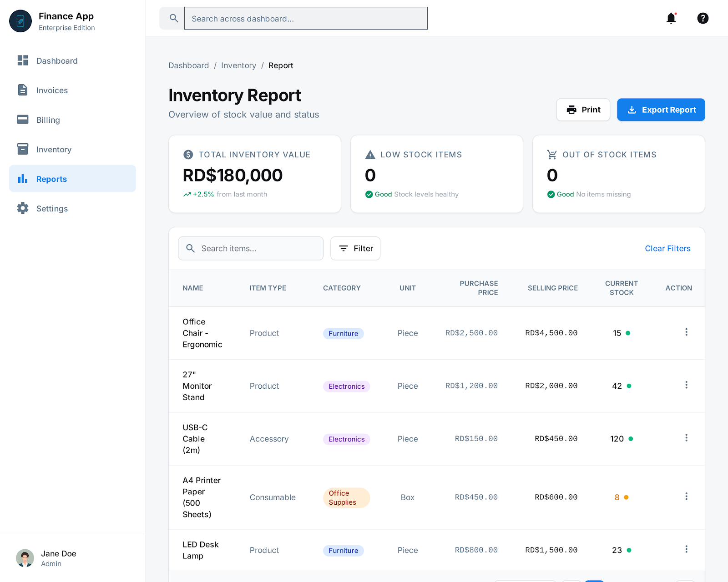Open action menu for 27" Monitor Stand
Screen dimensions: 728x582
[686, 385]
